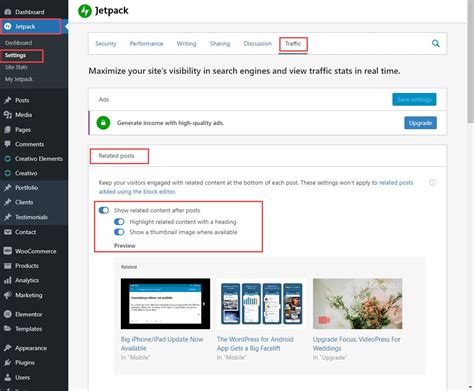Open Jetpack Dashboard submenu item
The width and height of the screenshot is (474, 391).
click(x=19, y=43)
